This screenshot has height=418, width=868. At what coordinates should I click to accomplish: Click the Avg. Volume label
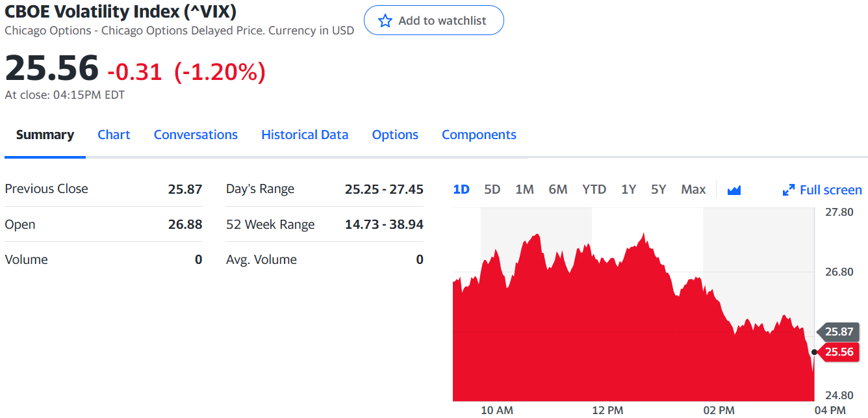(x=261, y=259)
